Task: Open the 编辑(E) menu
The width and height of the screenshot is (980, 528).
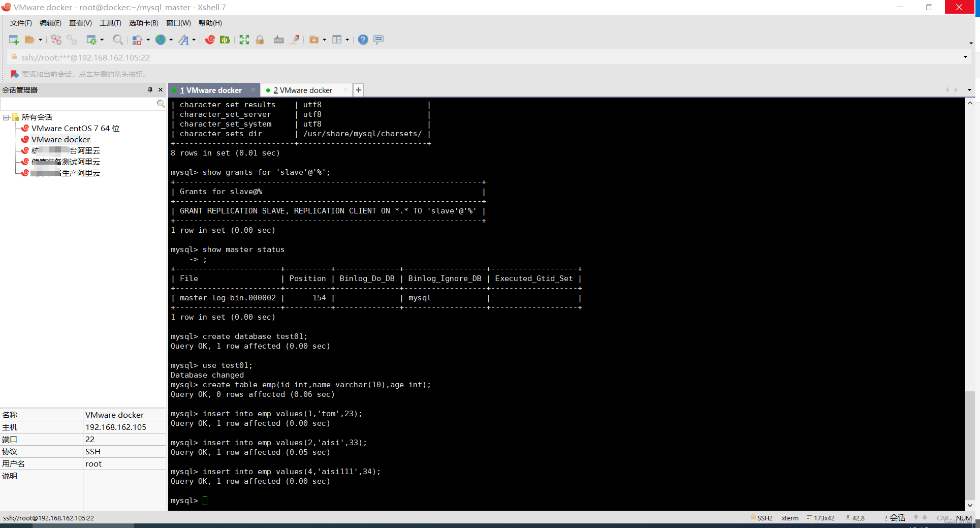Action: 50,23
